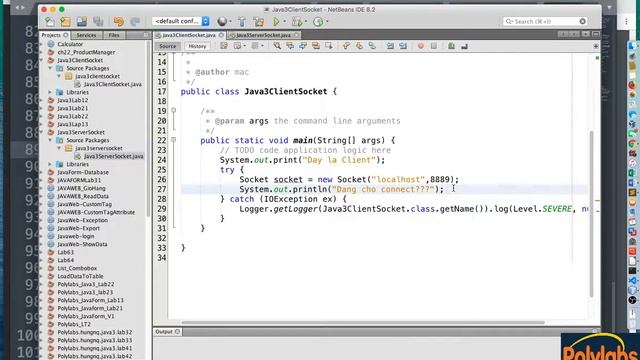Viewport: 640px width, 360px height.
Task: Select the Java3ServerSocket.java editor tab
Action: [x=263, y=35]
